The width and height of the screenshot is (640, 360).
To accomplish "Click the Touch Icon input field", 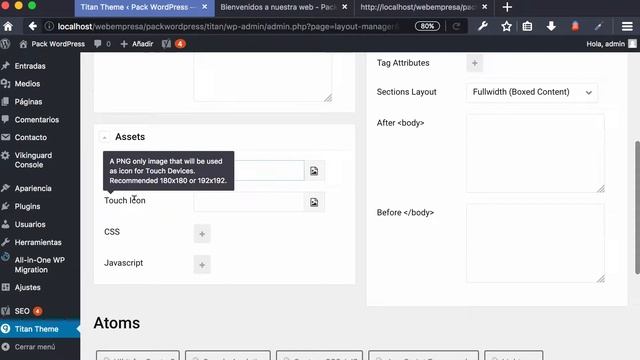I will (x=249, y=202).
